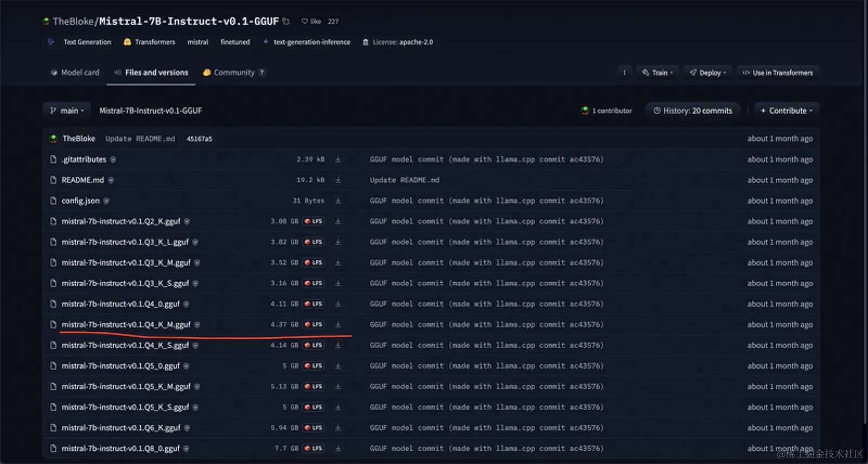Open the three-dot more options menu

[x=624, y=73]
